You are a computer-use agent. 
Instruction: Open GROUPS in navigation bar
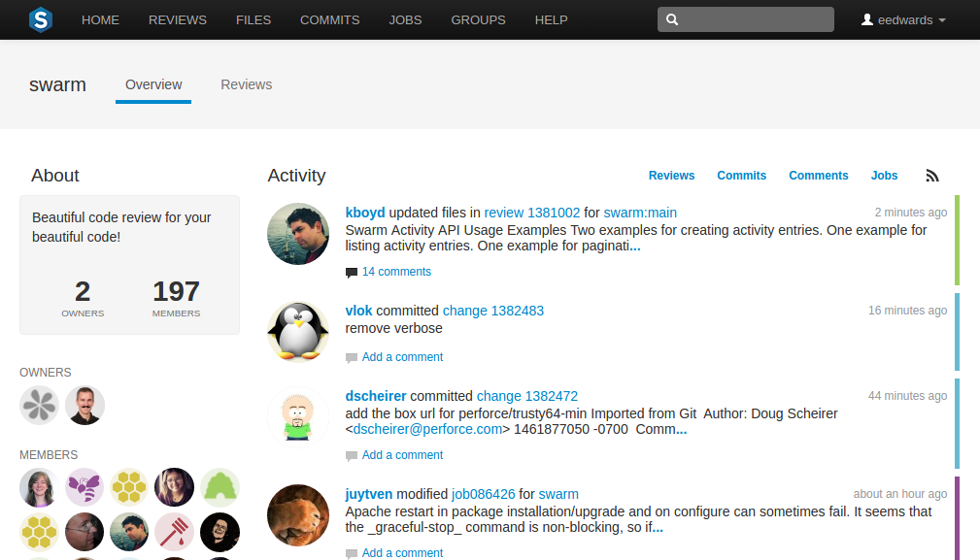pos(478,20)
